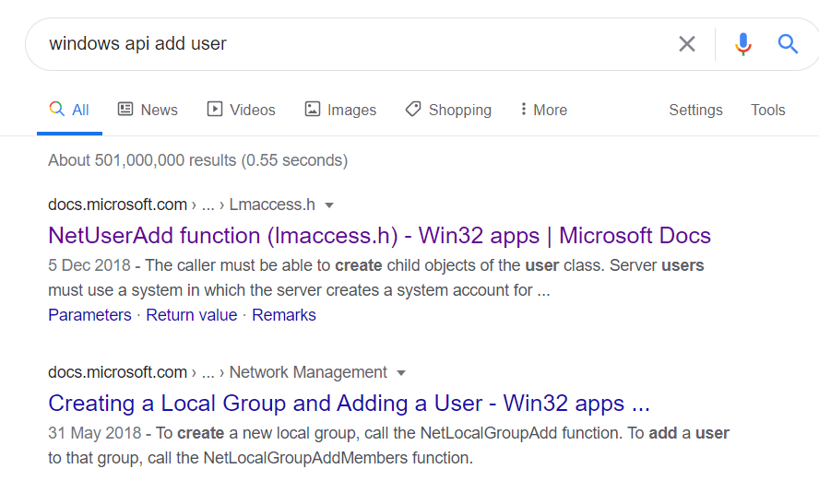The width and height of the screenshot is (819, 504).
Task: Jump to the Parameters sitelink
Action: pyautogui.click(x=89, y=315)
